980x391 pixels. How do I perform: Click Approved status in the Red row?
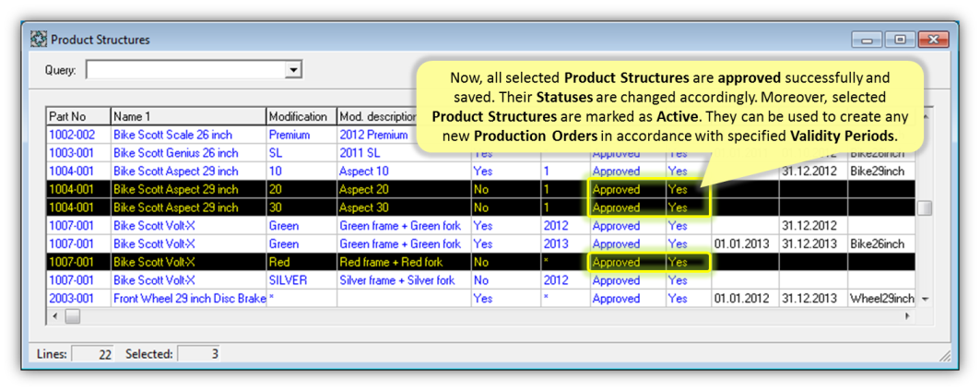(x=628, y=262)
